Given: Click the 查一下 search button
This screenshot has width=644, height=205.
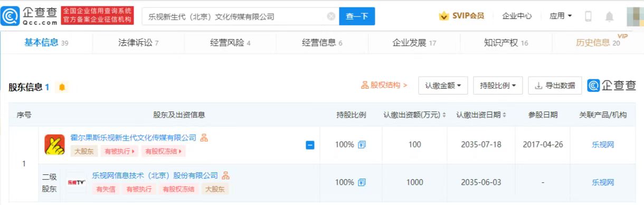Looking at the screenshot, I should pyautogui.click(x=357, y=16).
